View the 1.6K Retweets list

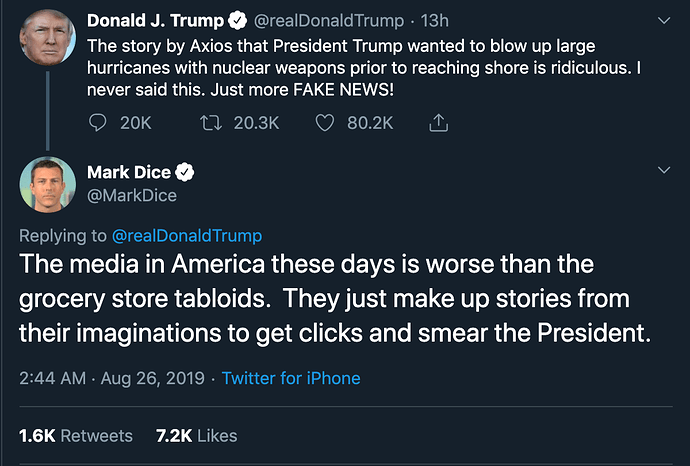[76, 436]
